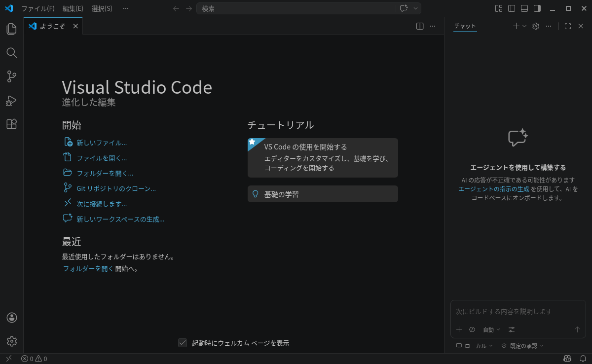Split the editor to the right

420,26
